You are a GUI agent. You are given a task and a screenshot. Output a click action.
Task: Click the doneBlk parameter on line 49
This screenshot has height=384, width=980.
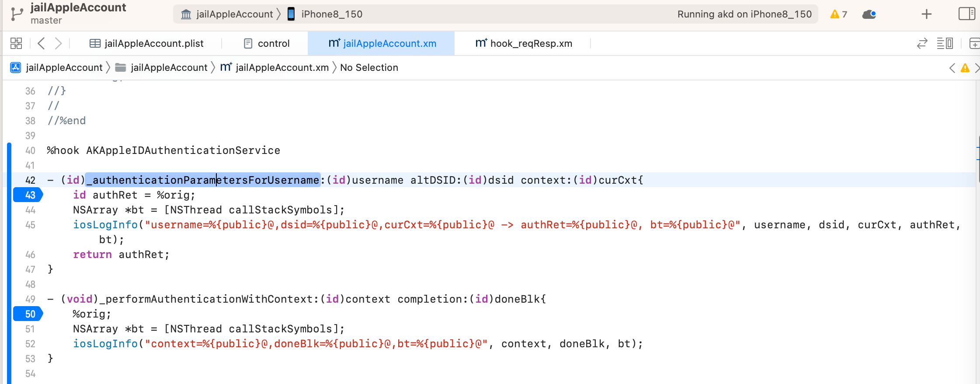pyautogui.click(x=517, y=299)
